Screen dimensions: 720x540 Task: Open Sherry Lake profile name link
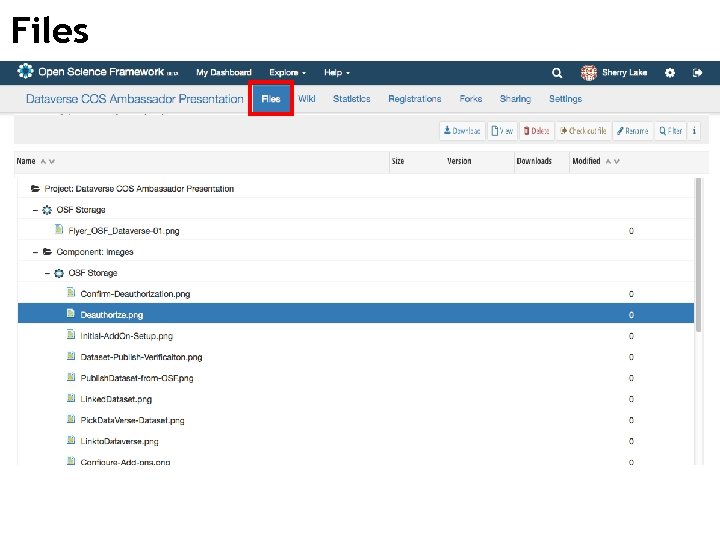(624, 73)
